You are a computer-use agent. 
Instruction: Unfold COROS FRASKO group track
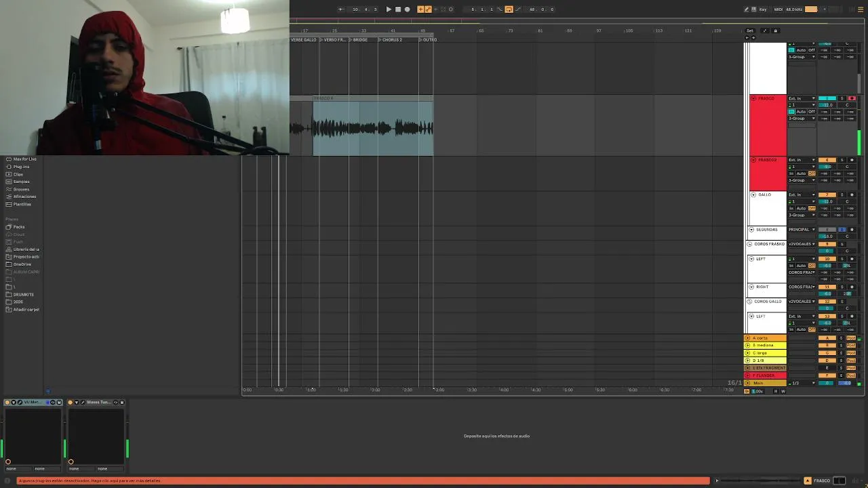tap(749, 244)
